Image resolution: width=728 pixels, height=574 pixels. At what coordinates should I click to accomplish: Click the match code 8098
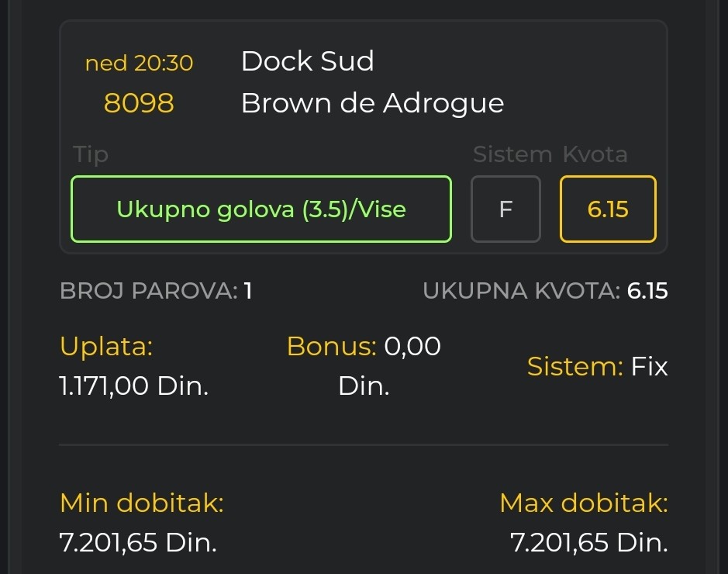[139, 103]
